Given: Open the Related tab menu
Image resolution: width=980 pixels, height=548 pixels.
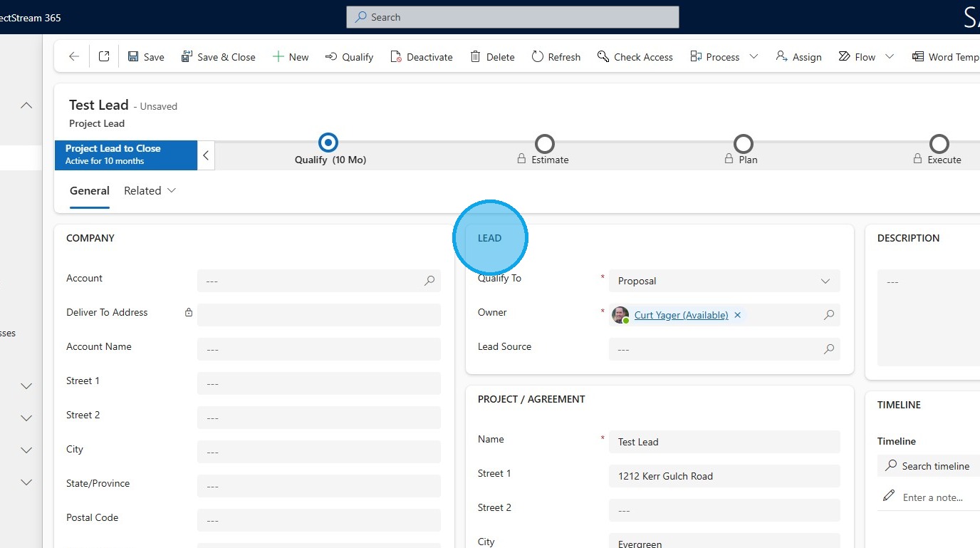Looking at the screenshot, I should click(x=150, y=191).
